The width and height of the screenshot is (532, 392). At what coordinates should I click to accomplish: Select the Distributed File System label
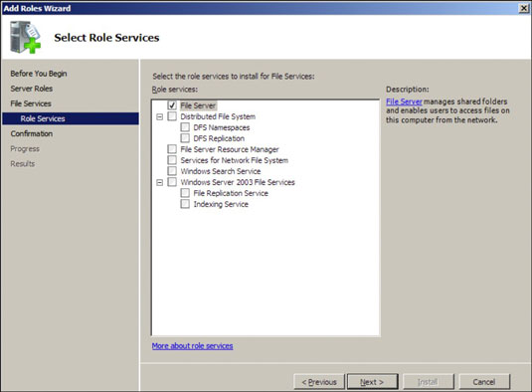pos(218,116)
